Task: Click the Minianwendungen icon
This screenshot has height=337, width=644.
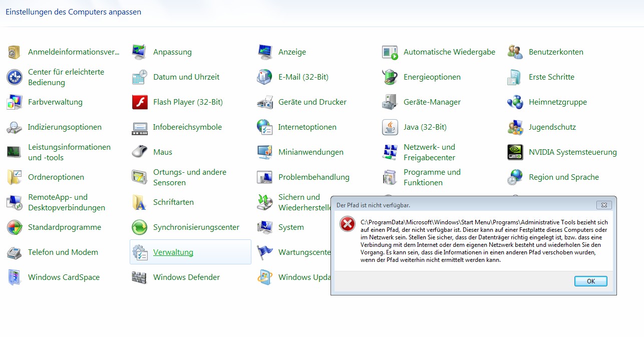Action: pos(264,152)
